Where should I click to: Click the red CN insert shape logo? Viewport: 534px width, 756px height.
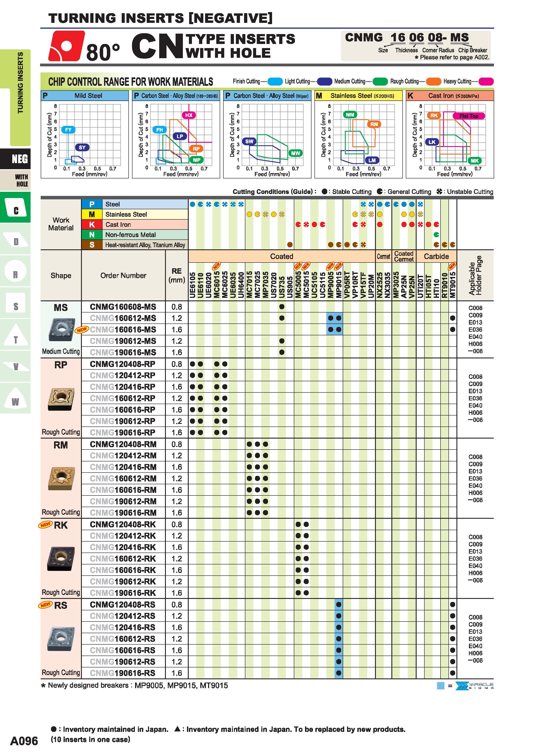click(67, 46)
